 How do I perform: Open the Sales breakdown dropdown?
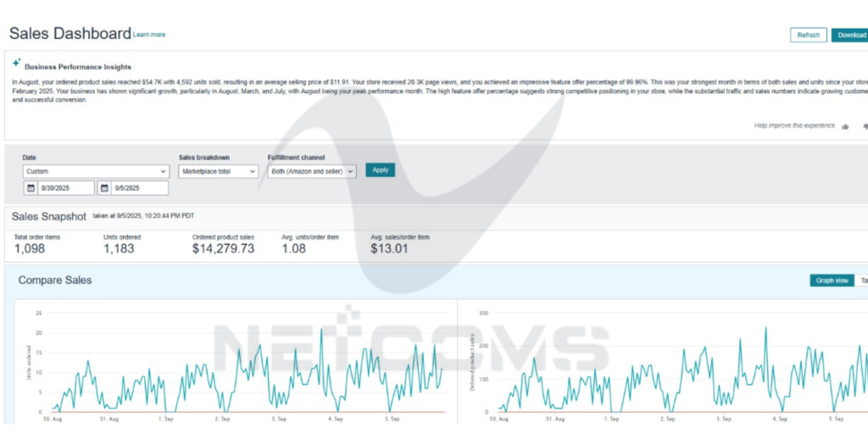click(x=218, y=171)
